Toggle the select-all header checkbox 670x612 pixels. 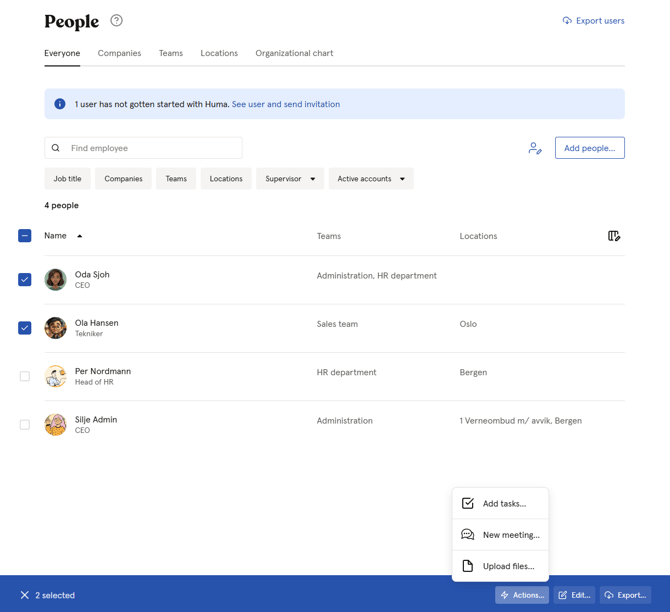[25, 236]
